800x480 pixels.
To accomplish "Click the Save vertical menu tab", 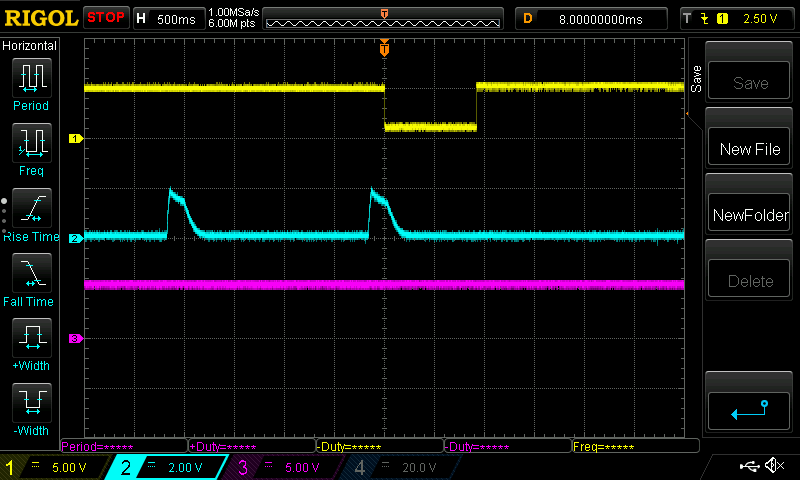I will click(696, 79).
